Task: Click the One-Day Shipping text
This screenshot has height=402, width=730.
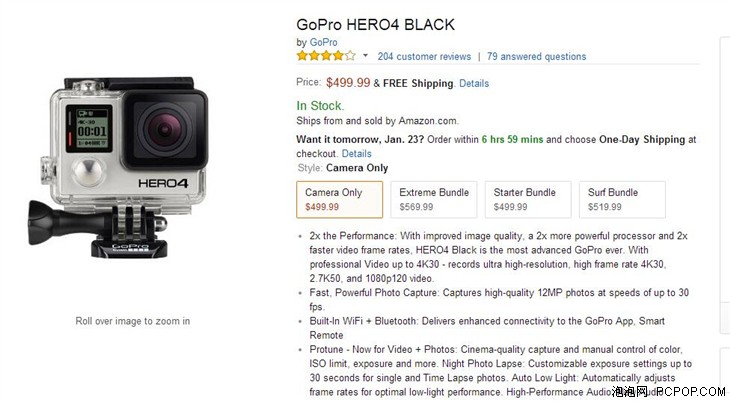Action: tap(642, 139)
